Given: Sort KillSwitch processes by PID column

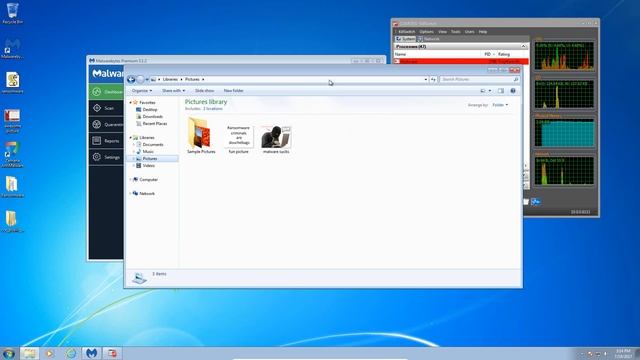Looking at the screenshot, I should click(489, 54).
